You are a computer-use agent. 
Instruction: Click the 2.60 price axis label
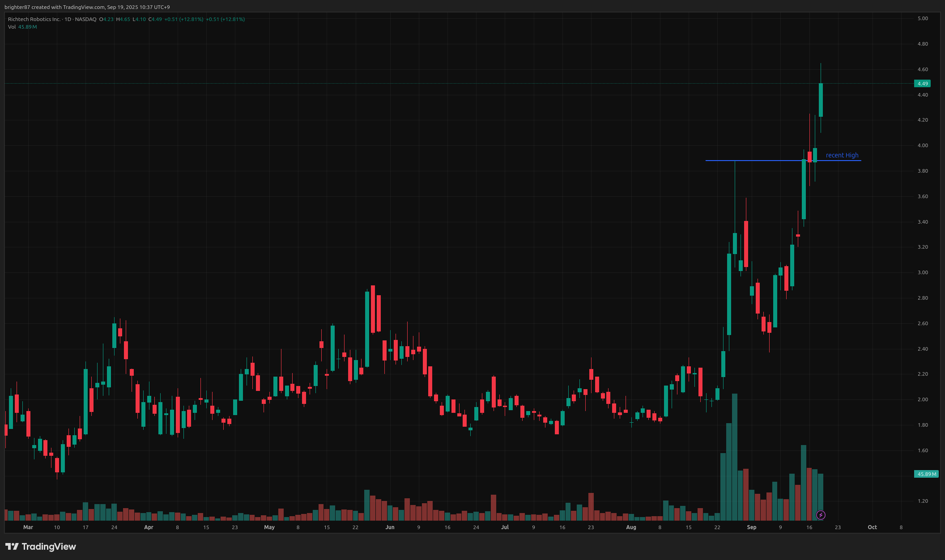tap(923, 323)
